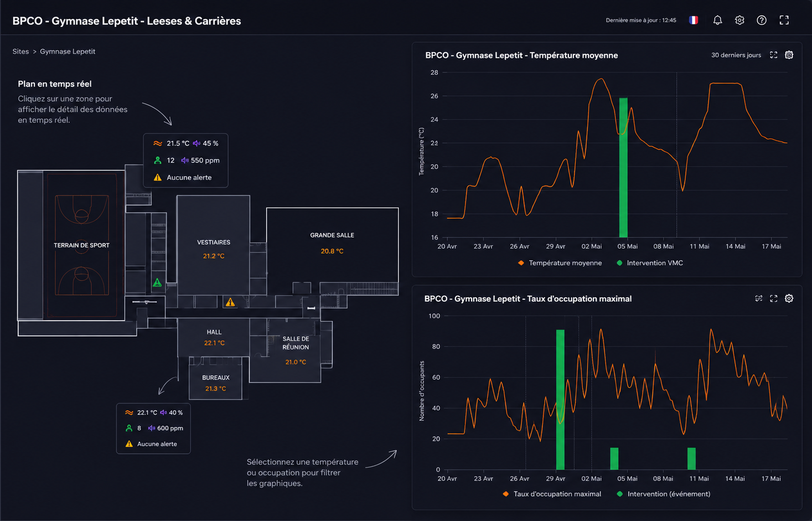Click the 40 % humidity icon
812x521 pixels.
163,412
